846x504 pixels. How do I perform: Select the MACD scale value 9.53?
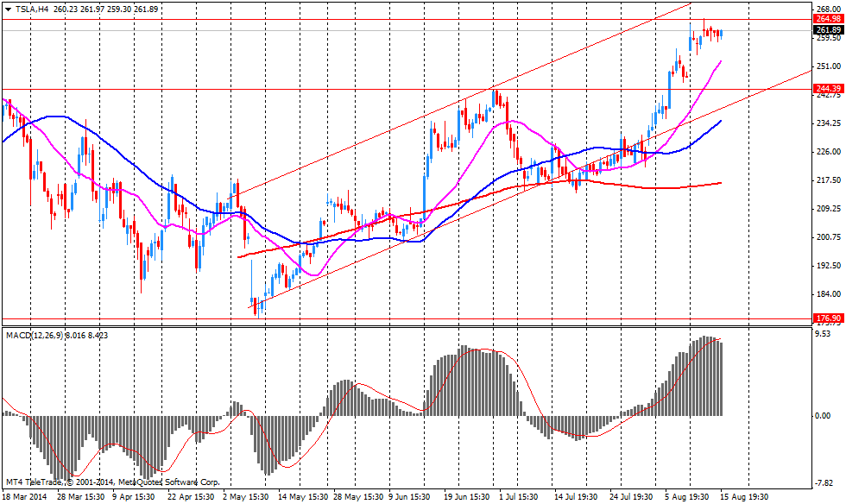pos(824,334)
